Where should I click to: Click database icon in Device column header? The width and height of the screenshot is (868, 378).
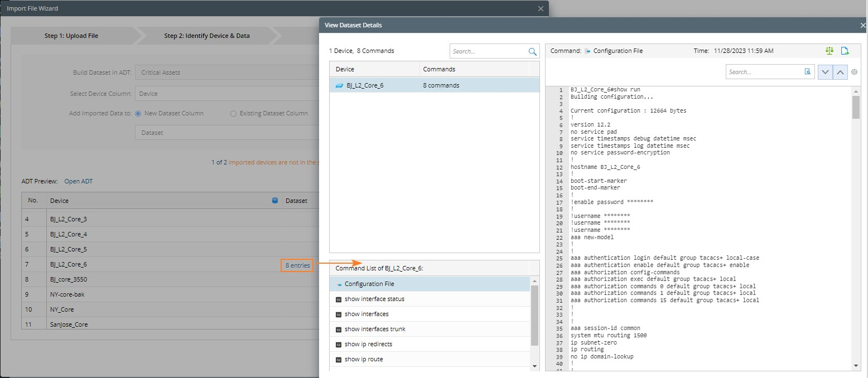pos(275,201)
